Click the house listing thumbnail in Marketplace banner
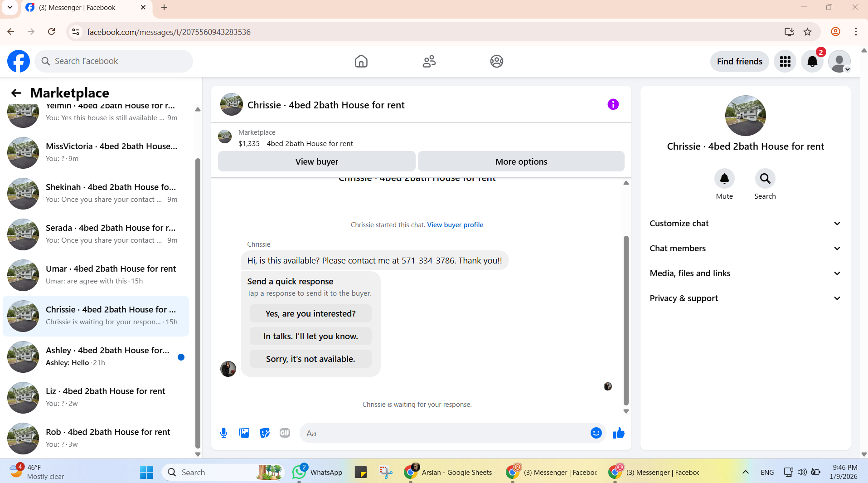 (x=225, y=136)
